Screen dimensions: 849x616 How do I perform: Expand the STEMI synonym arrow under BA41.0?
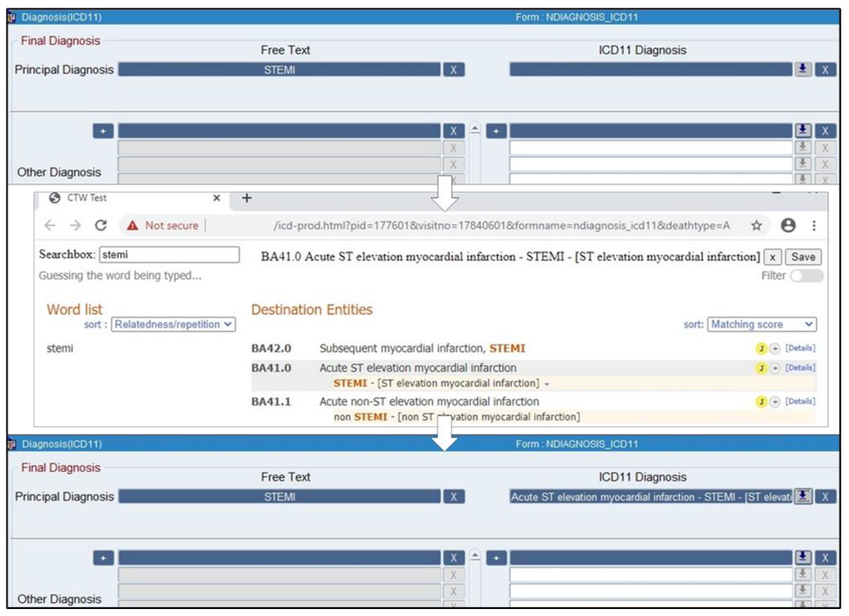pos(547,384)
